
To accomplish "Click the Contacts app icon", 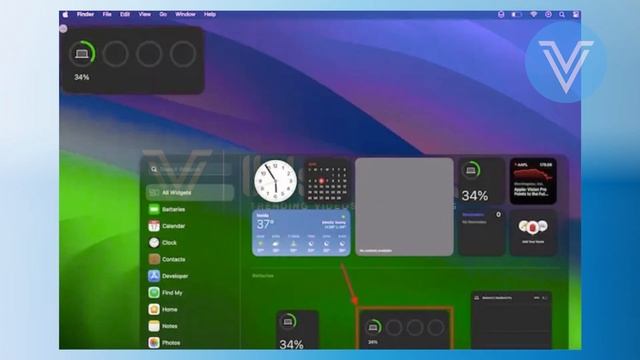I will [154, 260].
